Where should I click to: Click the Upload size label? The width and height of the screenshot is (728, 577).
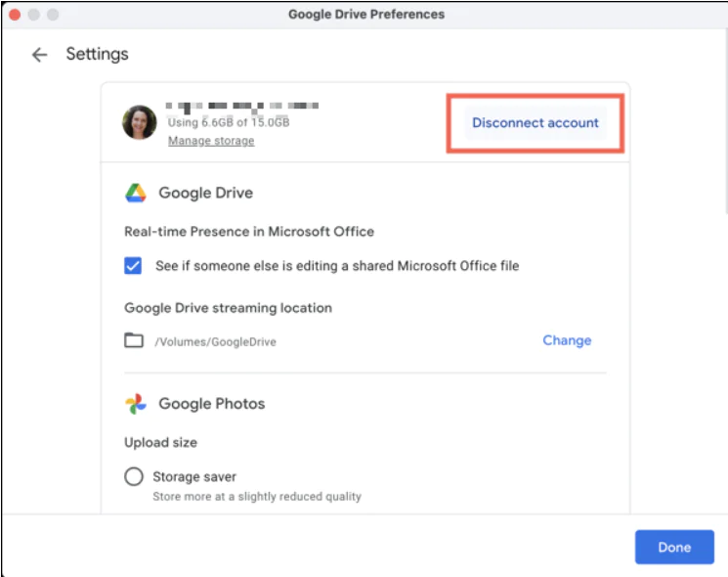[x=160, y=442]
